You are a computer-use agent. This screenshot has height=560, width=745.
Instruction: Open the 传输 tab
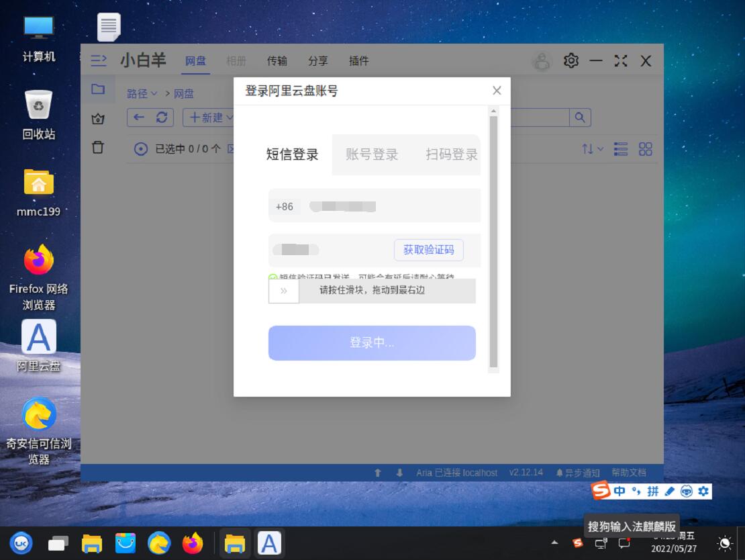point(277,61)
